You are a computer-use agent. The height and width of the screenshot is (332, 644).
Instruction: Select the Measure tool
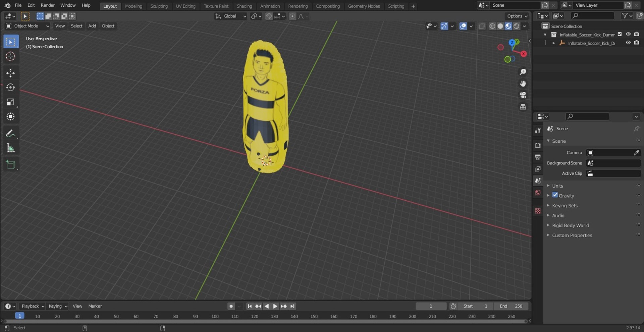(x=11, y=148)
